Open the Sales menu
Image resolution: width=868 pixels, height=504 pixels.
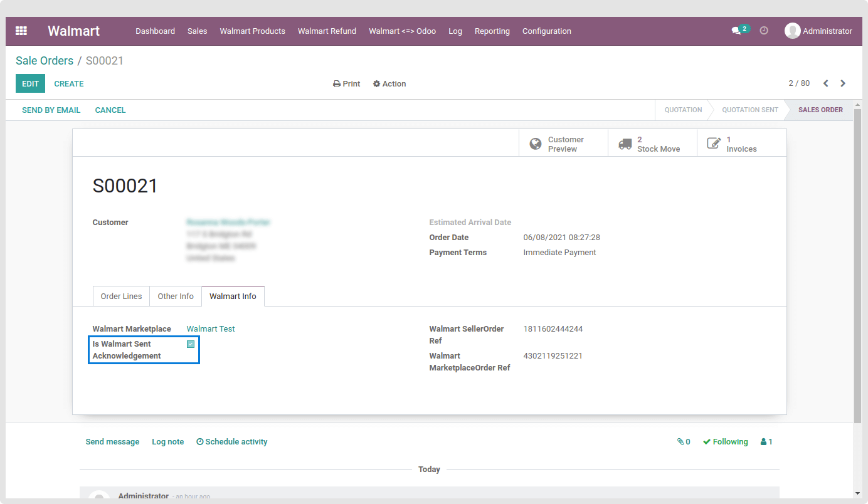click(x=197, y=31)
